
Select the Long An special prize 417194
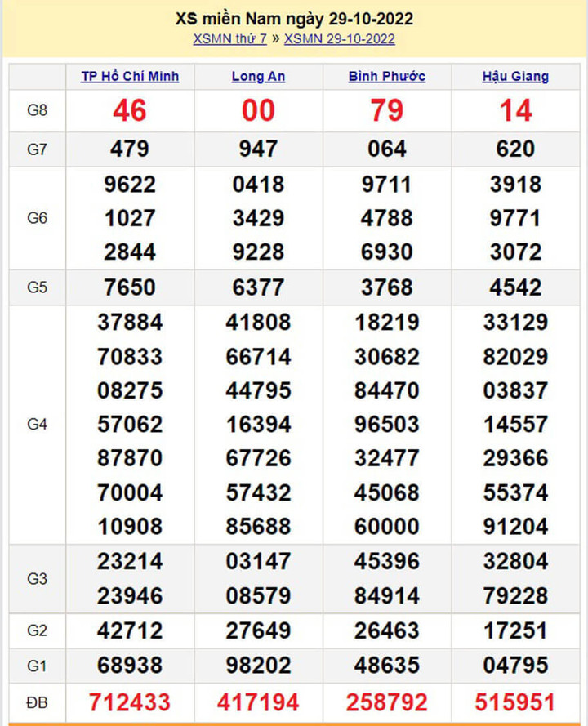258,702
